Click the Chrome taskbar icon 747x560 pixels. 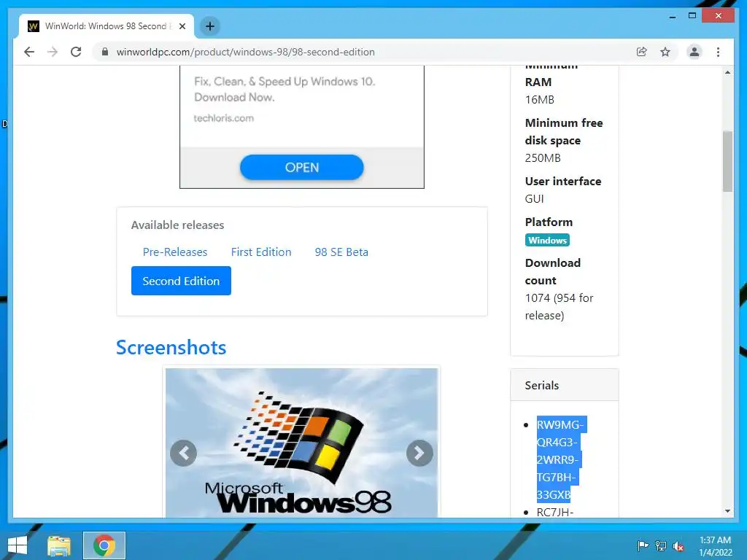point(104,545)
